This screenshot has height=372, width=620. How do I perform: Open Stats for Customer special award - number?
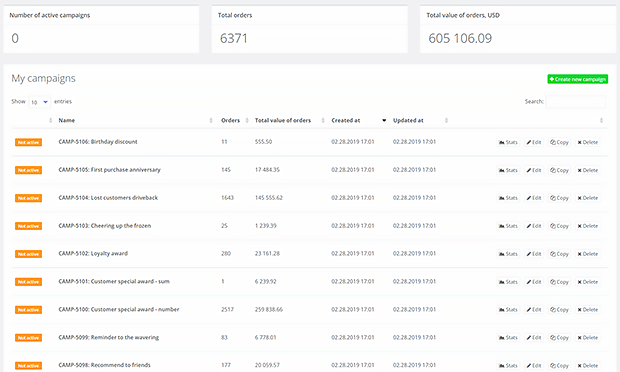click(508, 310)
